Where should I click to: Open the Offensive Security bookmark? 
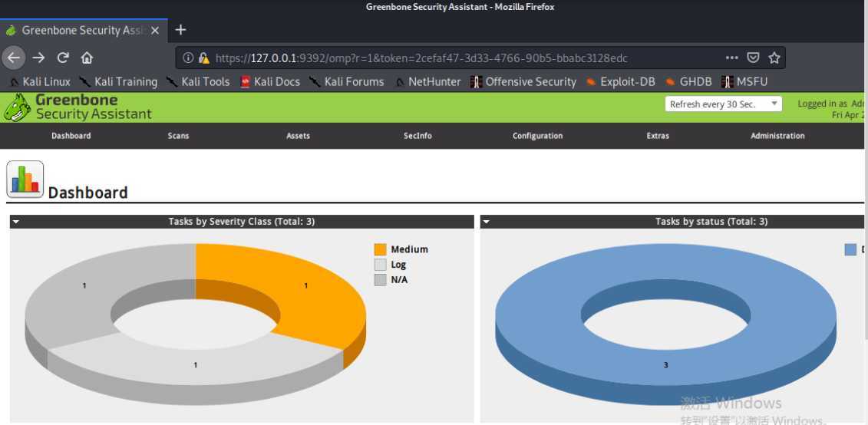pos(523,82)
